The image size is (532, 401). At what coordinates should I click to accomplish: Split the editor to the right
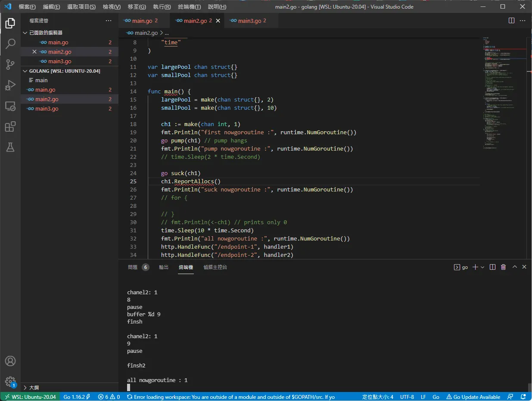[511, 21]
